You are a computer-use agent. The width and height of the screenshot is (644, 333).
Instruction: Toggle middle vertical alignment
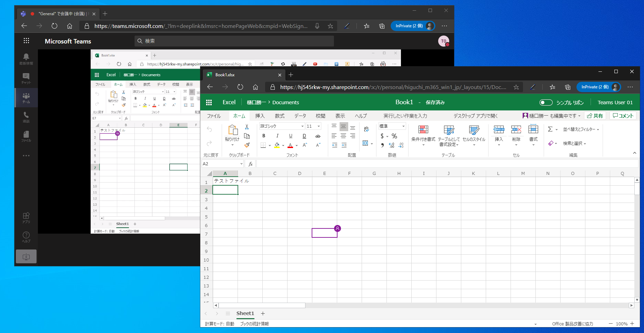pos(343,126)
